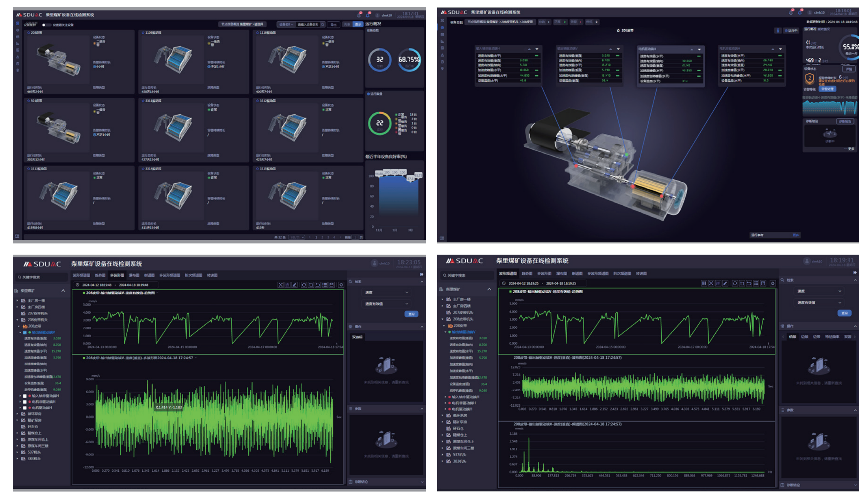The height and width of the screenshot is (495, 868).
Task: Click star icon beside 1108振动筛 card
Action: [143, 33]
